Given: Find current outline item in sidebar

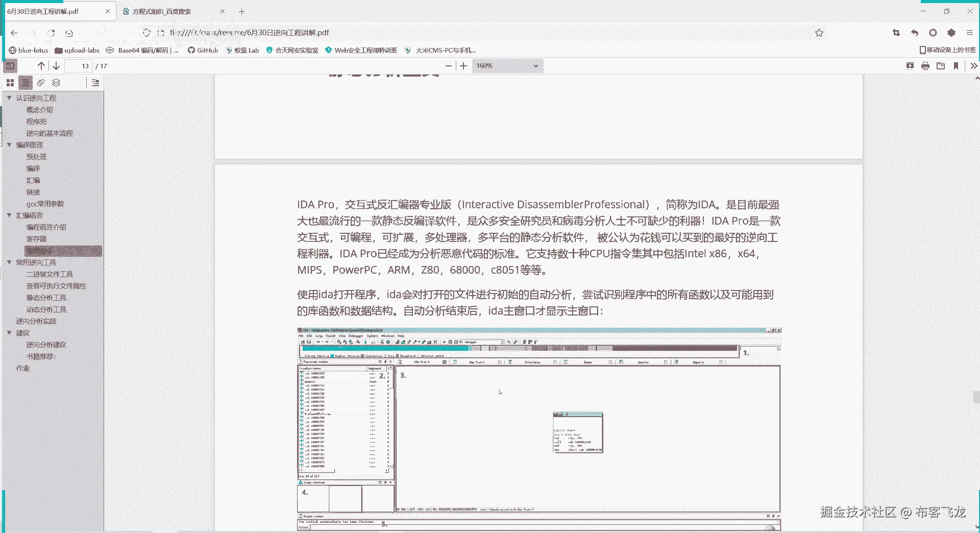Looking at the screenshot, I should [95, 83].
